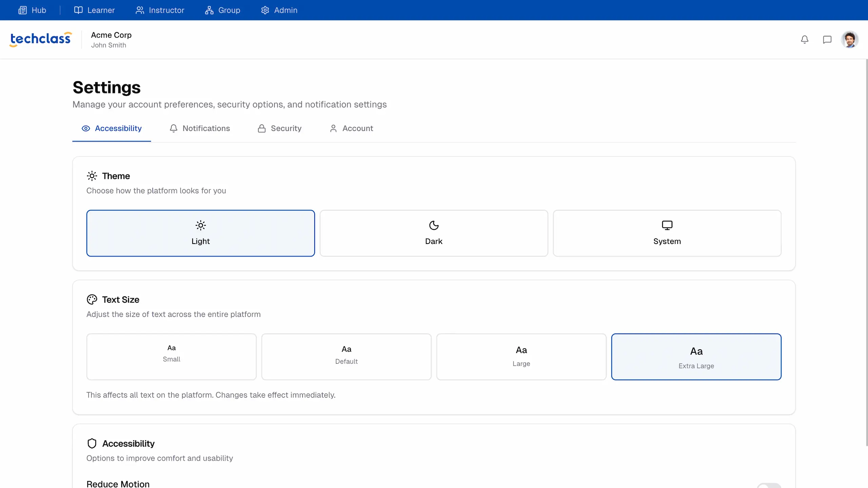Set text size to Large
The image size is (868, 488).
(x=521, y=357)
